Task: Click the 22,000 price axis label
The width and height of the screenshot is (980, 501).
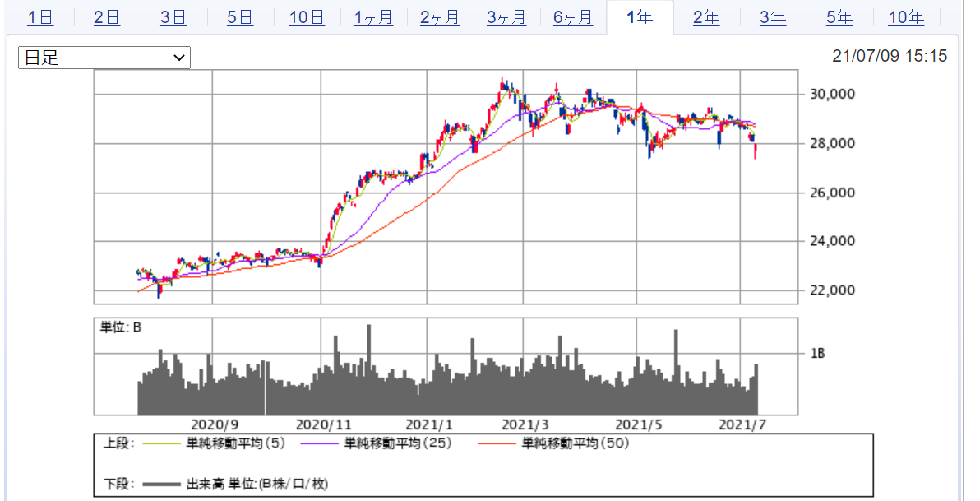Action: point(833,290)
